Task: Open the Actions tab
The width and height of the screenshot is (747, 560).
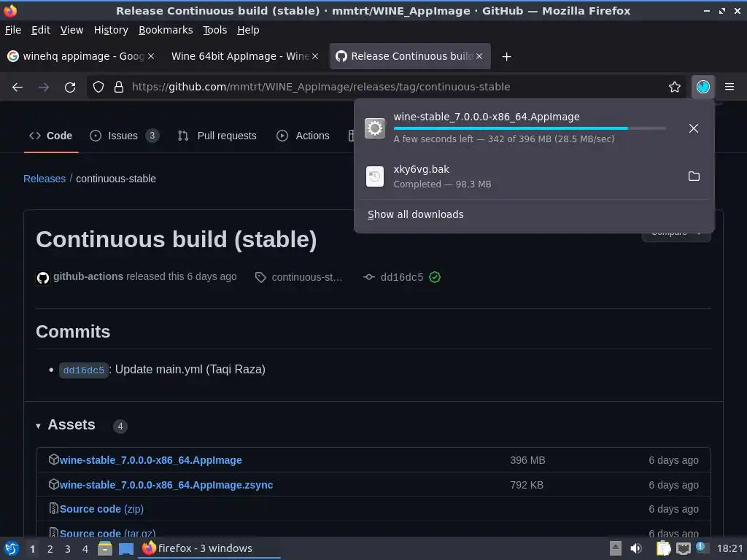Action: tap(303, 136)
